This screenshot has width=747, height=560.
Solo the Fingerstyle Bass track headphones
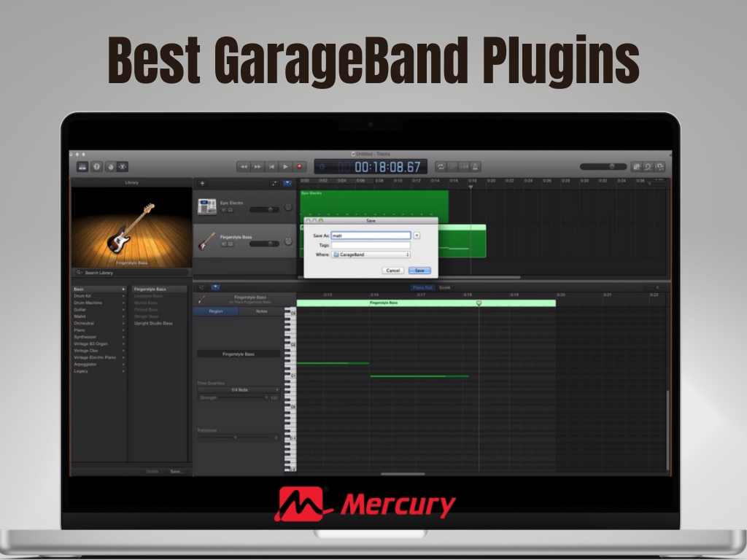tap(231, 244)
